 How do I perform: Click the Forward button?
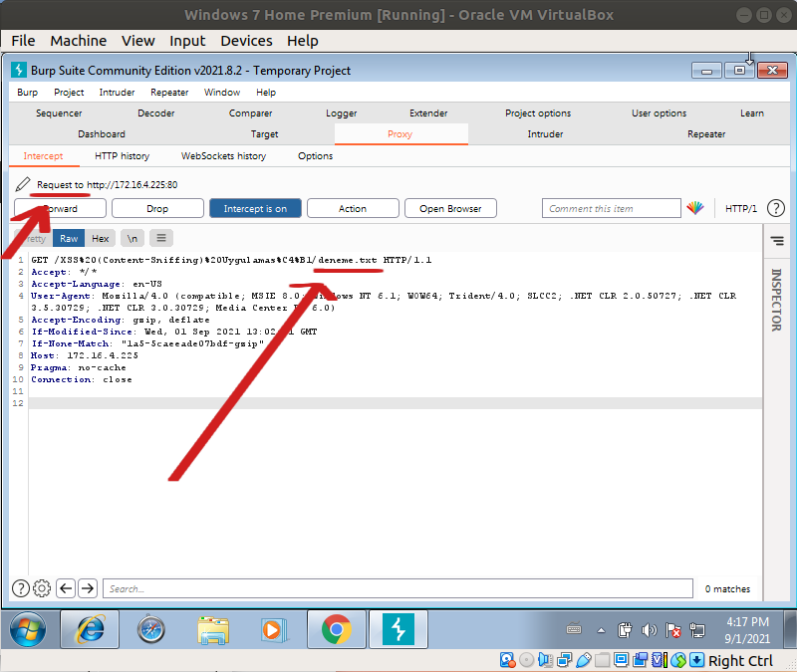click(x=60, y=208)
